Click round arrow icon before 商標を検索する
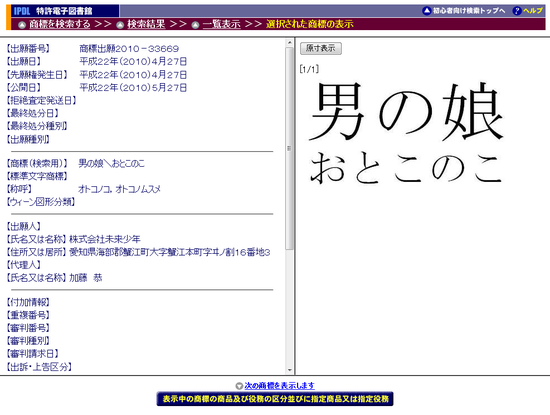Image resolution: width=550 pixels, height=415 pixels. tap(22, 25)
